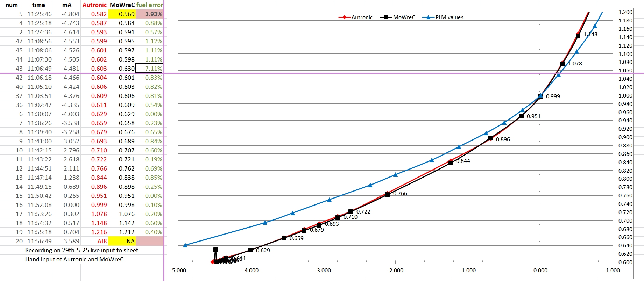
Task: Click the -5.000 horizontal axis label
Action: click(x=178, y=271)
